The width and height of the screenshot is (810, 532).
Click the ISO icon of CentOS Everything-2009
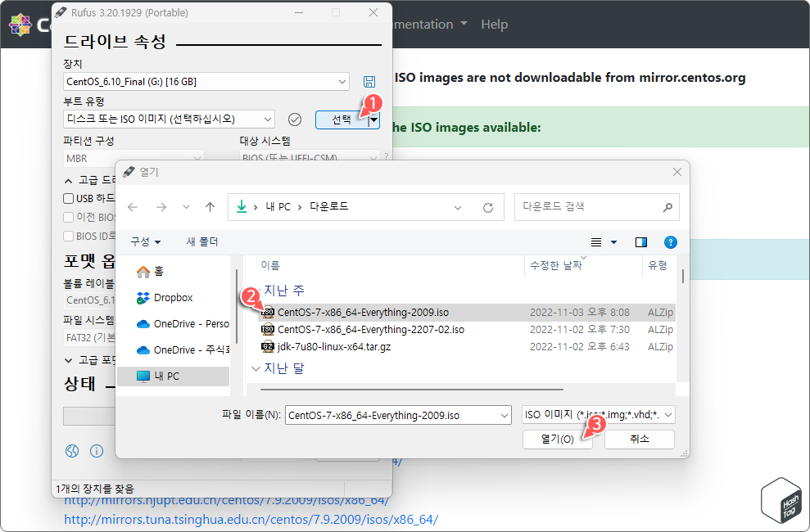[268, 312]
